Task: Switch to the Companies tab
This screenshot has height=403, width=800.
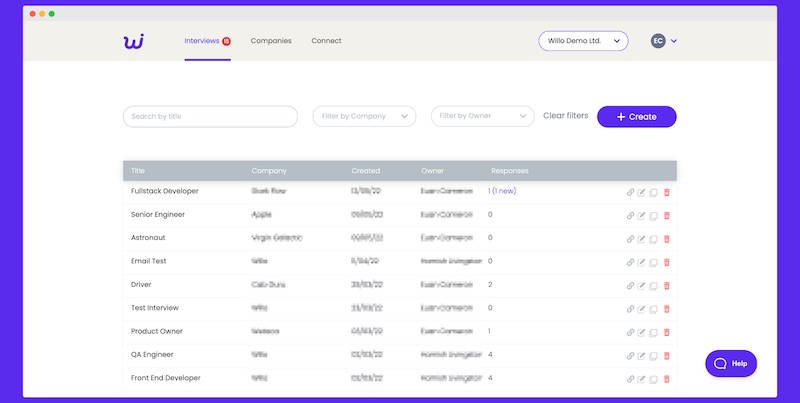Action: [271, 41]
